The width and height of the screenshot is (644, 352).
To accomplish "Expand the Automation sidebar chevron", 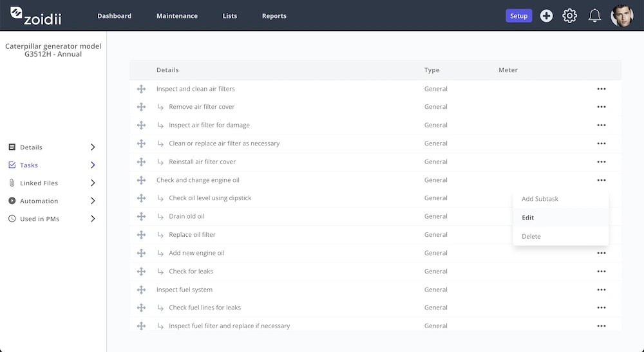I will tap(93, 201).
